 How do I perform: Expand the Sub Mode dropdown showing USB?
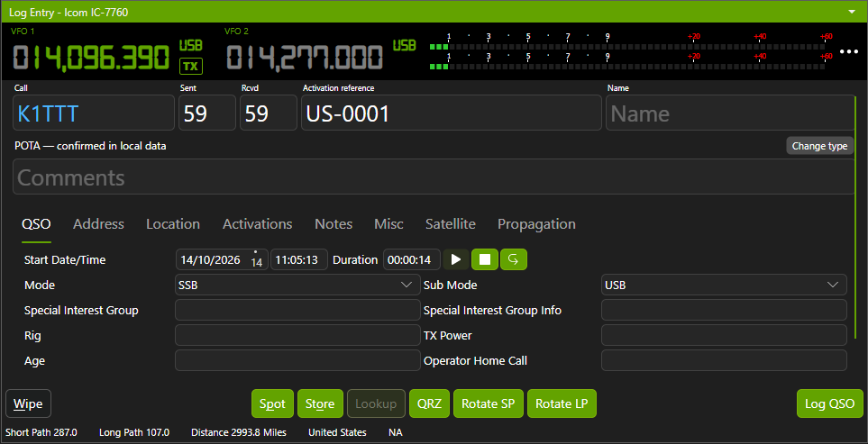point(724,285)
